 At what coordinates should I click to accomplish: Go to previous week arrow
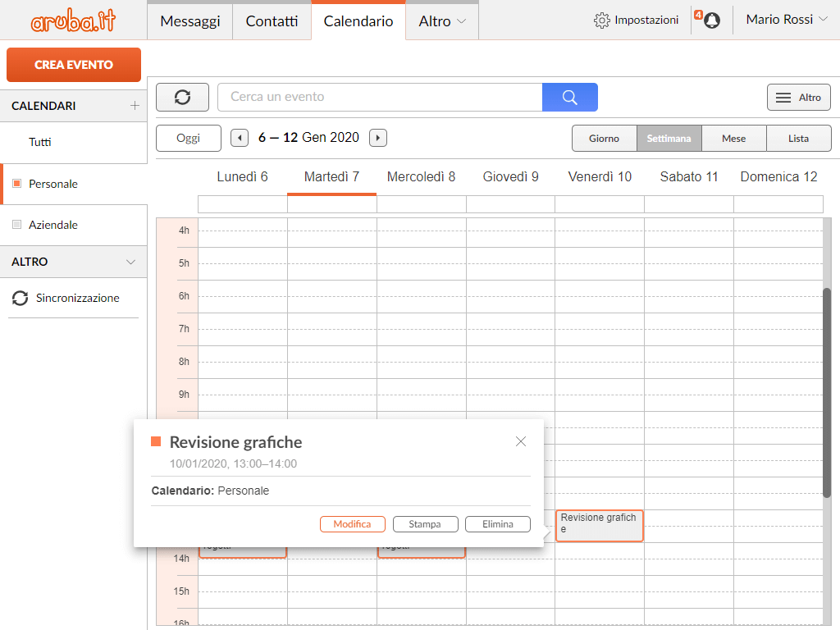click(x=240, y=138)
